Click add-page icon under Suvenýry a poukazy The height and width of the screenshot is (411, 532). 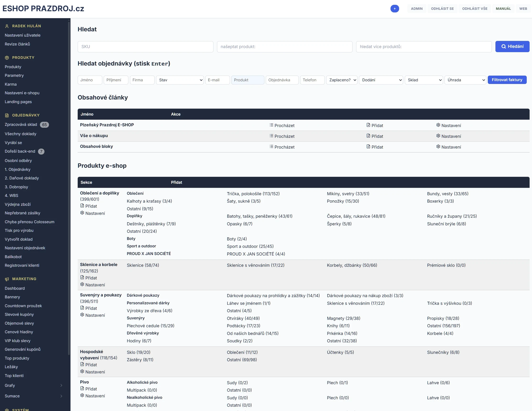82,308
